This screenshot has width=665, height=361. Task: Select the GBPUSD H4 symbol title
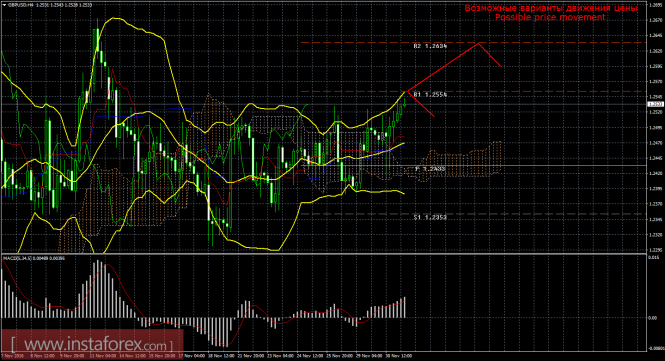click(20, 5)
